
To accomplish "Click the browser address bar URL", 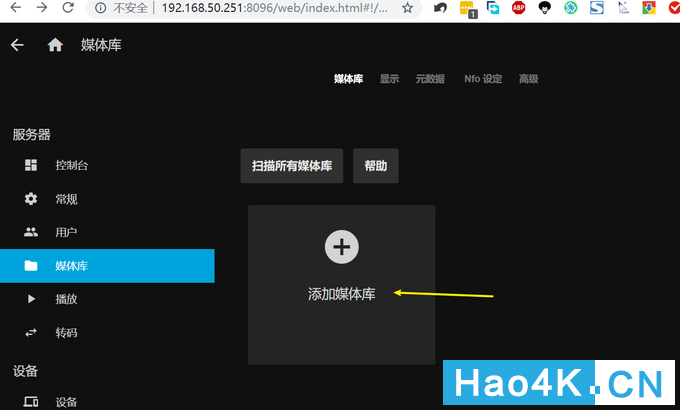I will [274, 8].
